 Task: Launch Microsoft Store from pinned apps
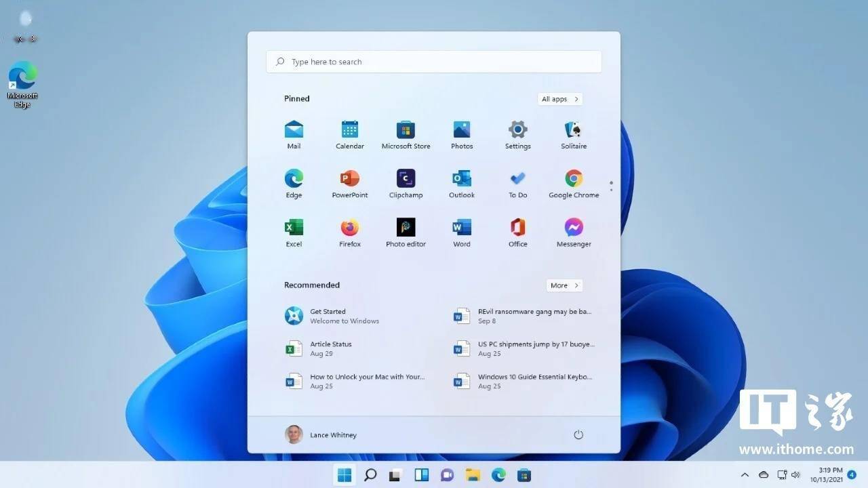(406, 134)
